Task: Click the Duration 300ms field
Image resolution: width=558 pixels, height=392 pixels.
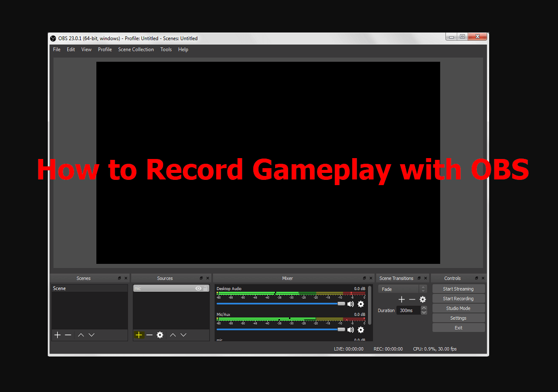Action: click(x=408, y=311)
